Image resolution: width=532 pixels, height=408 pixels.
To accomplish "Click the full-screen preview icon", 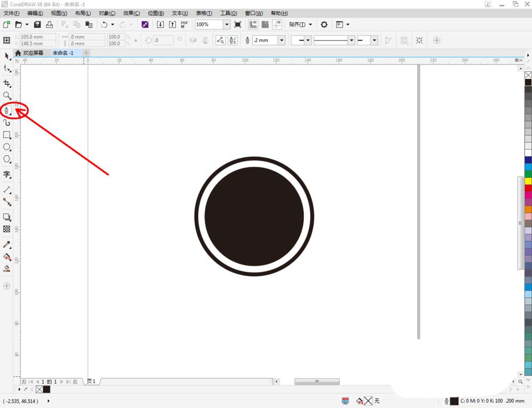I will [238, 24].
